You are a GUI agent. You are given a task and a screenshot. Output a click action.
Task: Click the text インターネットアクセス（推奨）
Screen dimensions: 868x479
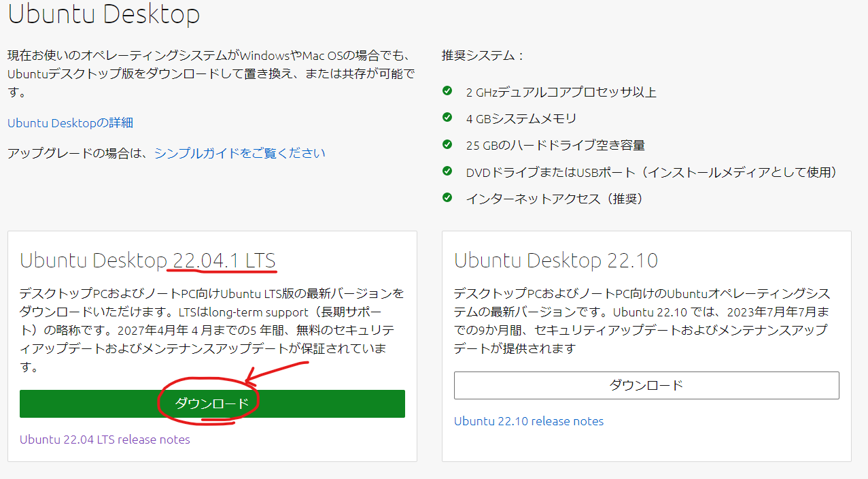click(x=555, y=199)
